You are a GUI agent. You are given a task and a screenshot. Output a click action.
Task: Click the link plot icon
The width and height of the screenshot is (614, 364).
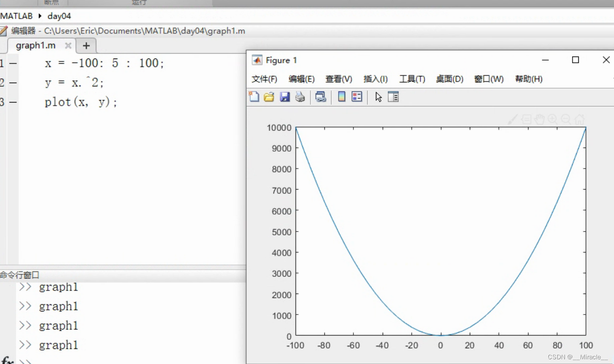click(x=321, y=97)
